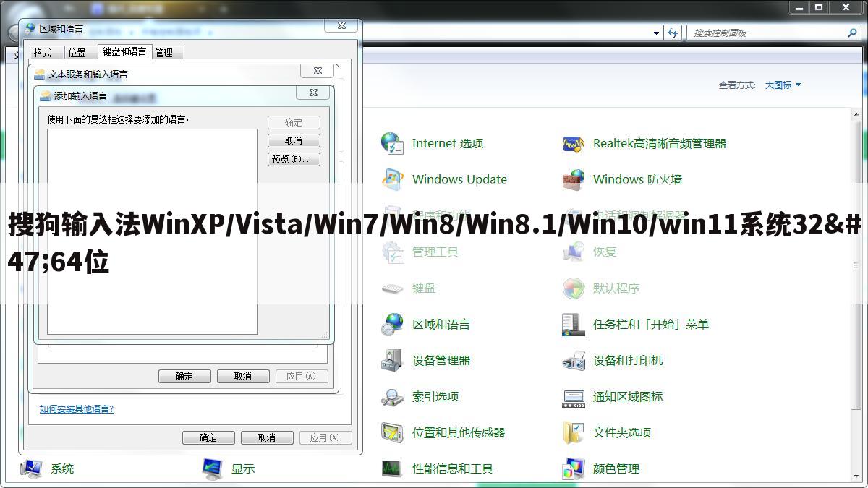The width and height of the screenshot is (868, 488).
Task: Click the language list box in 添加输入语言
Action: [x=152, y=231]
